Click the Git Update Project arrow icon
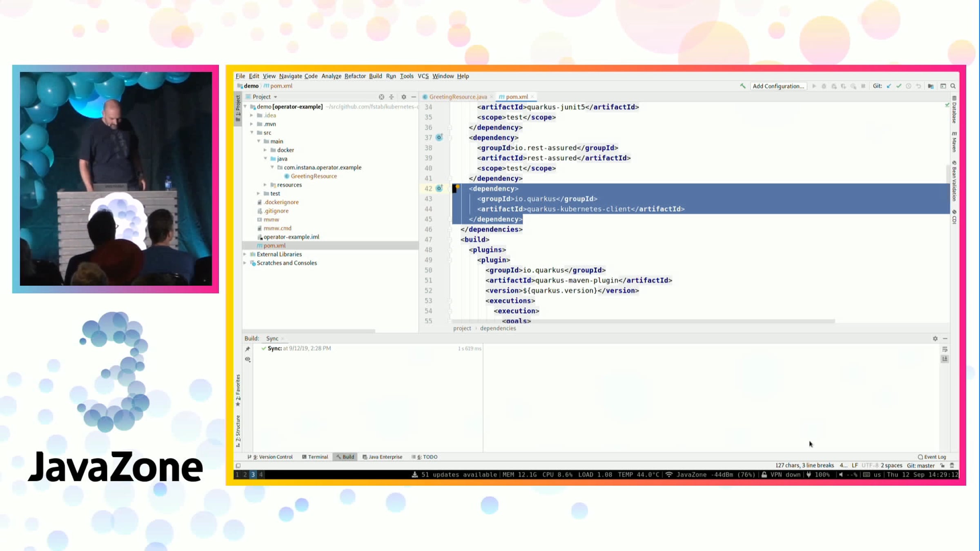This screenshot has width=980, height=551. pyautogui.click(x=889, y=86)
